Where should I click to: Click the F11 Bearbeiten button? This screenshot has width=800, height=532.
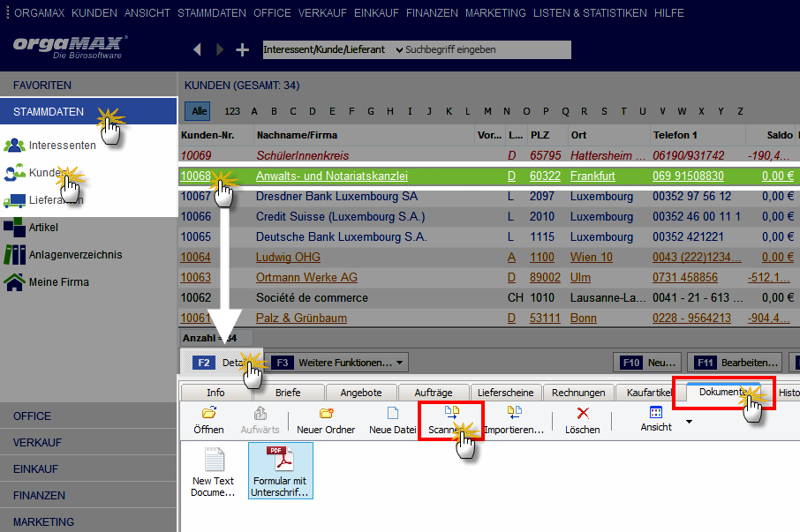[x=735, y=363]
